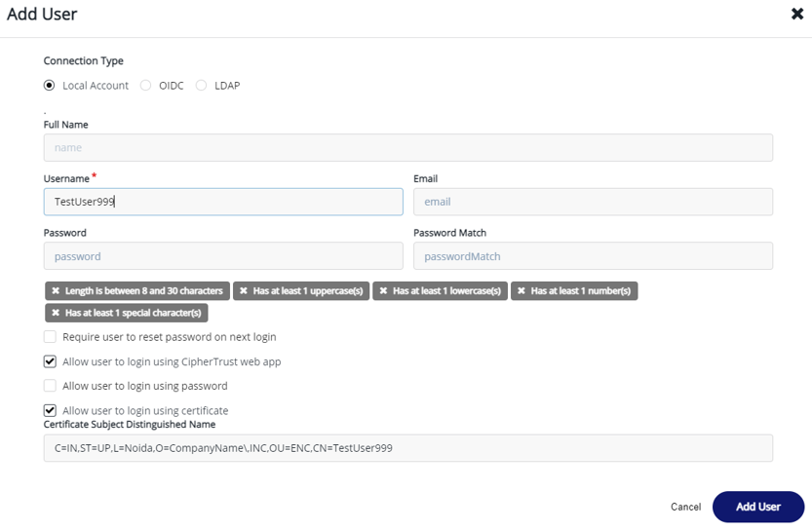Screen dimensions: 812x529
Task: Enable require password reset on next login
Action: 50,337
